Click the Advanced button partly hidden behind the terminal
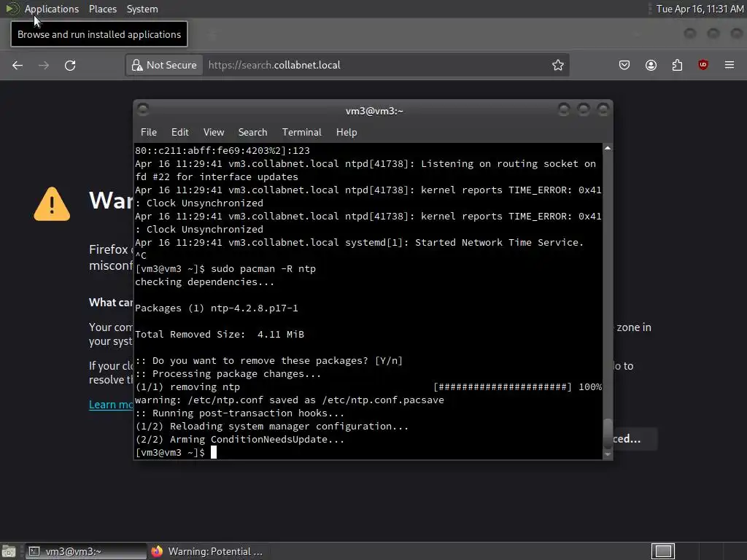 pyautogui.click(x=635, y=439)
